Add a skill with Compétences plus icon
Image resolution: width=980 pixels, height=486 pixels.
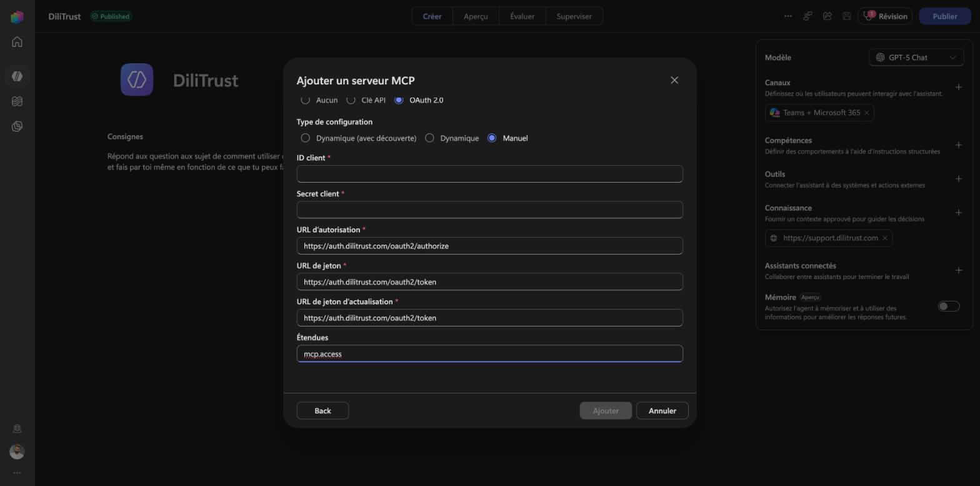tap(959, 145)
